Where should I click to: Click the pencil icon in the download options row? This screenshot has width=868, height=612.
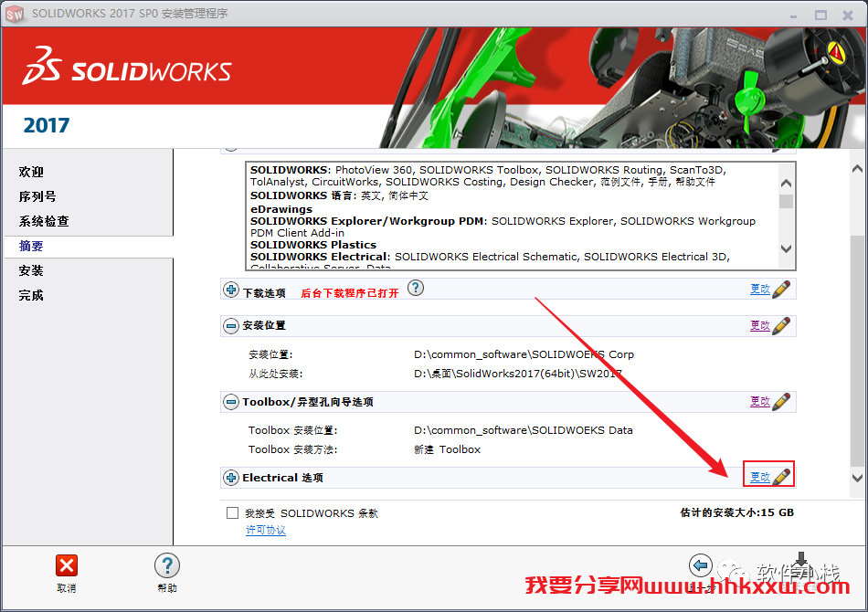781,289
